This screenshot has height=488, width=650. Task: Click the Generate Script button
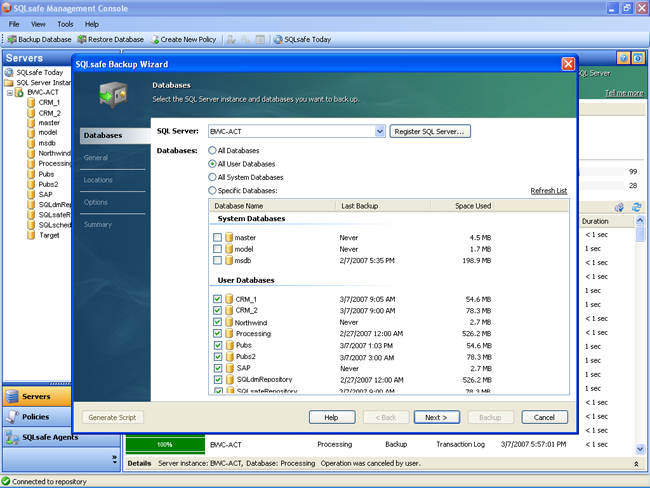112,418
